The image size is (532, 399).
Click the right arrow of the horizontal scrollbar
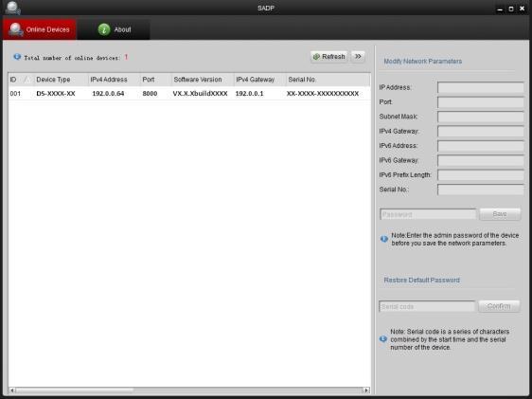(x=366, y=390)
